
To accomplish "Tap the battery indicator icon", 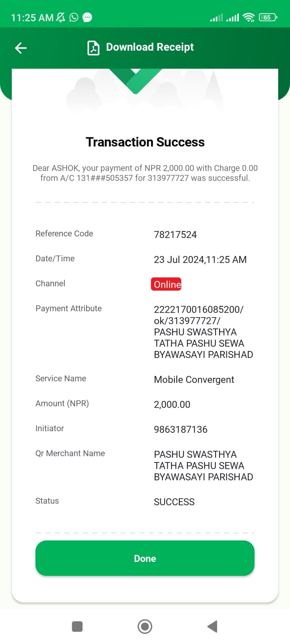I will [x=268, y=17].
